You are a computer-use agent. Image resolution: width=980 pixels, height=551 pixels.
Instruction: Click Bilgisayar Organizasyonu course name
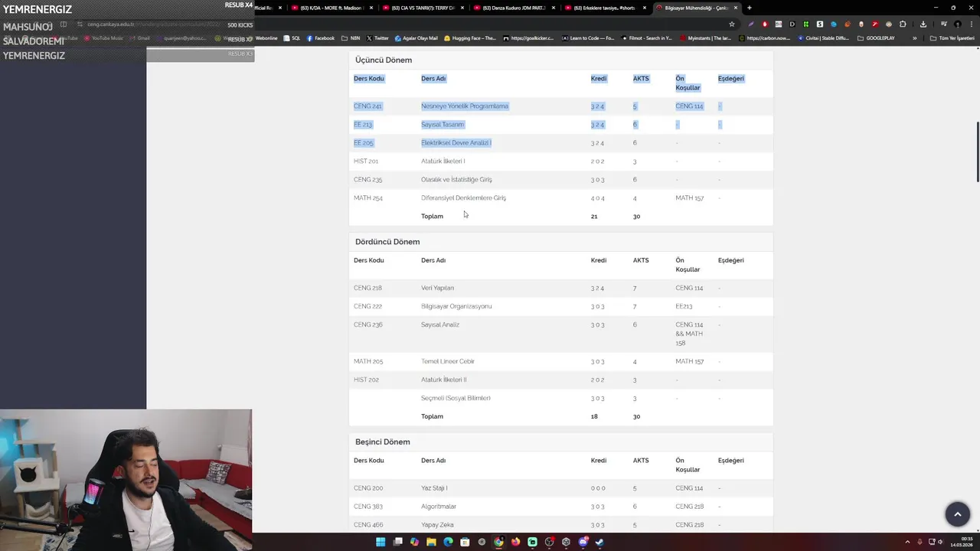coord(456,307)
